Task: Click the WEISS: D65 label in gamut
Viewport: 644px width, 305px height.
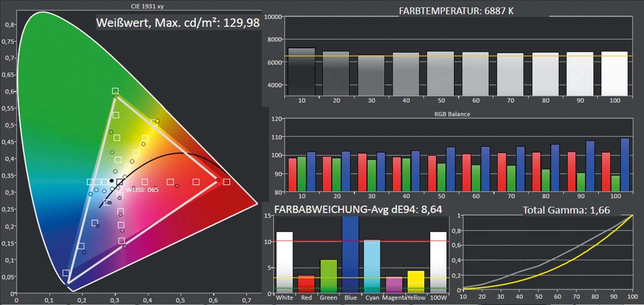Action: [x=142, y=189]
